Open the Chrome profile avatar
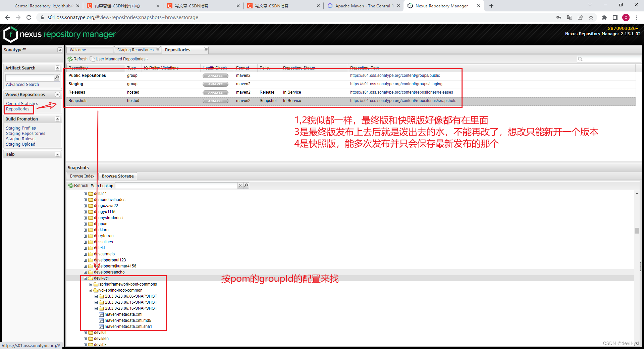644x349 pixels. pyautogui.click(x=626, y=17)
